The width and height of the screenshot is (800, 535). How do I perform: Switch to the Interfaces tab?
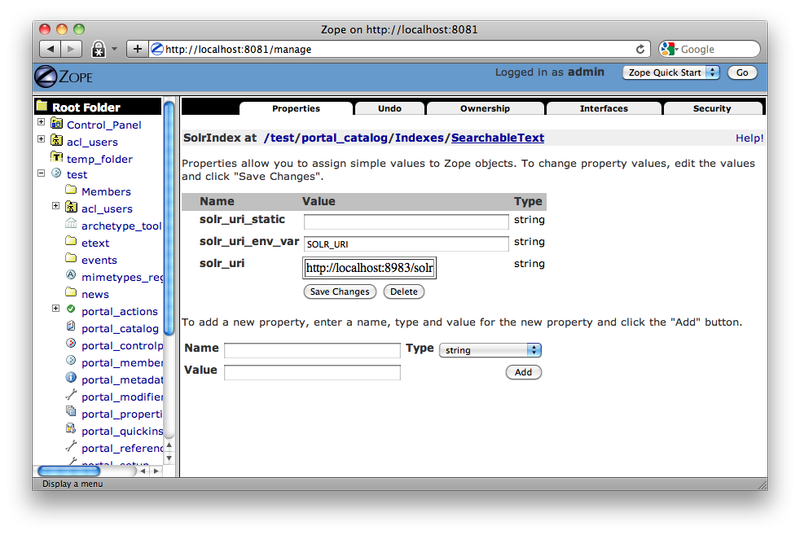coord(604,108)
